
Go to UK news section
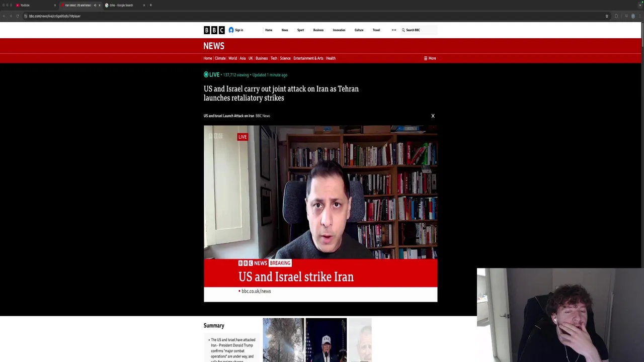click(x=251, y=58)
